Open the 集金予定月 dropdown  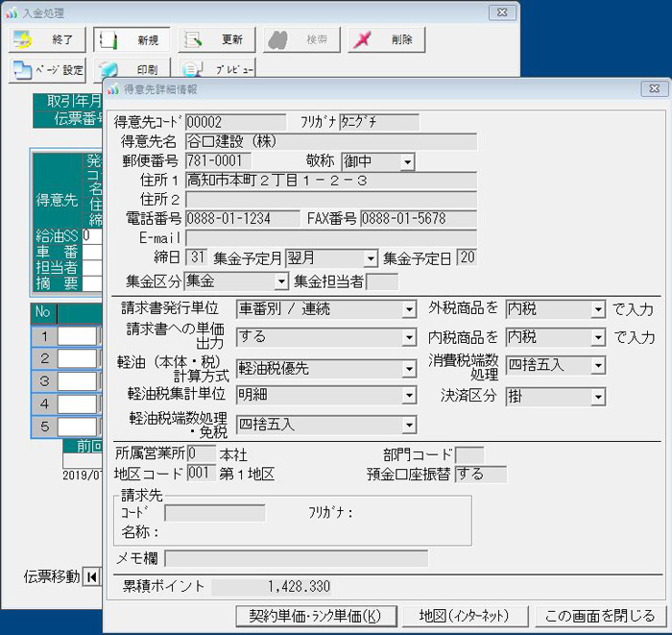tap(371, 257)
